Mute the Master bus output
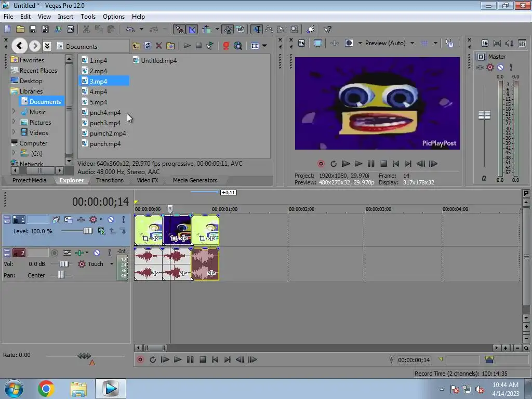The height and width of the screenshot is (399, 532). pos(500,67)
